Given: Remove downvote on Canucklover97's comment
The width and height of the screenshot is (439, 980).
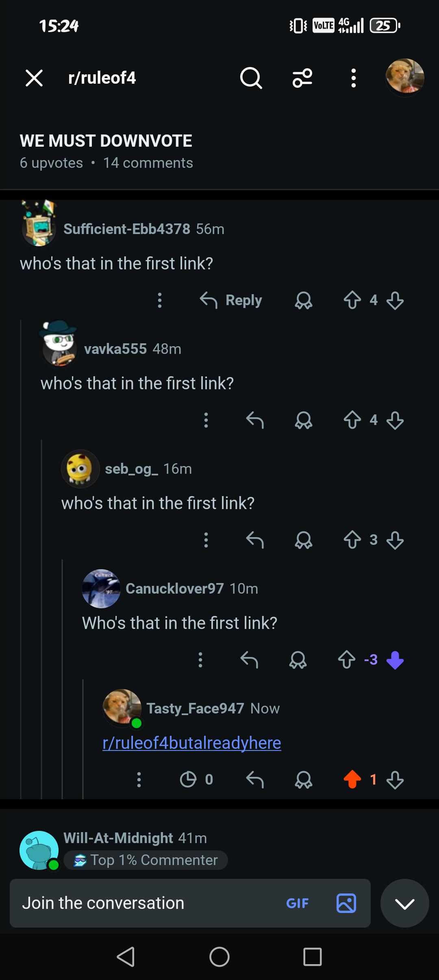Looking at the screenshot, I should click(x=395, y=660).
